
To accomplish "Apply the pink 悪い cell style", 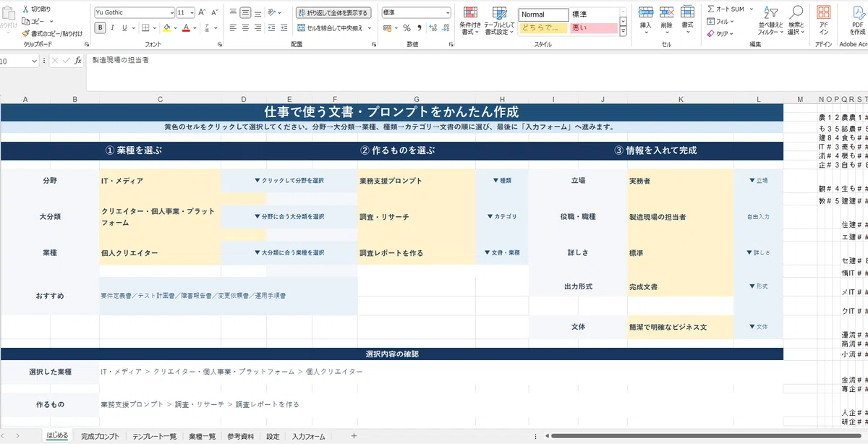I will pyautogui.click(x=593, y=27).
